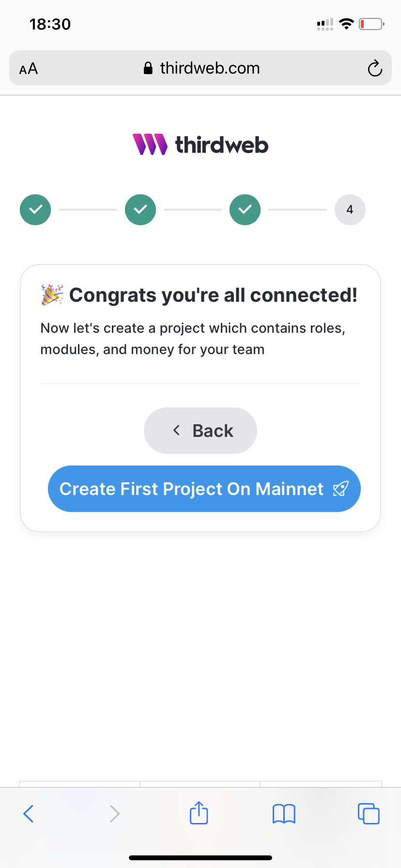
Task: Tap the home indicator bar at bottom
Action: pyautogui.click(x=200, y=858)
